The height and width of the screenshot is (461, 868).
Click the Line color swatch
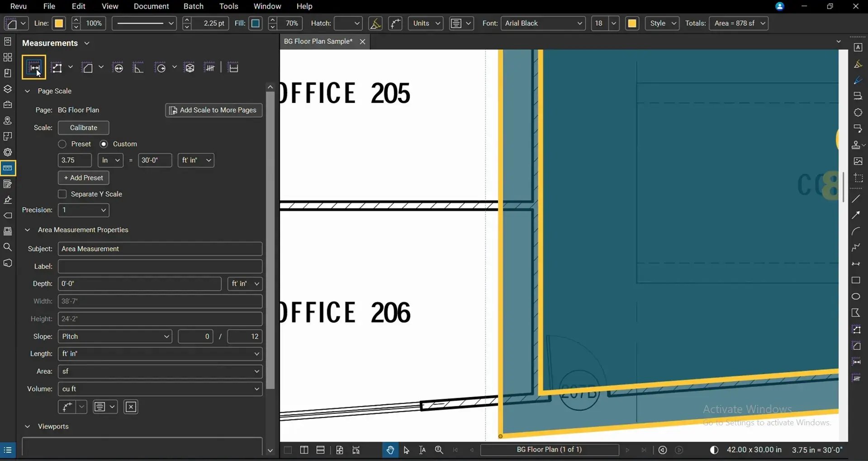[59, 24]
